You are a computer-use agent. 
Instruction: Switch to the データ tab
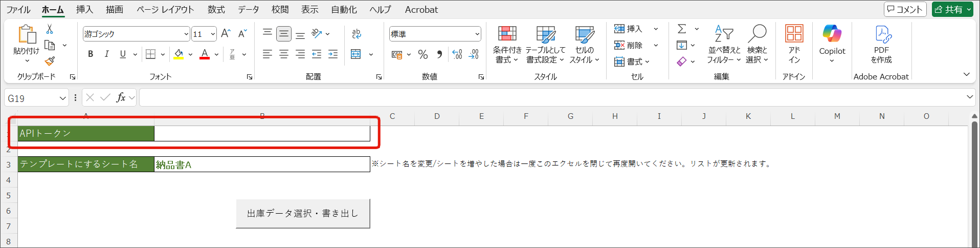point(248,10)
